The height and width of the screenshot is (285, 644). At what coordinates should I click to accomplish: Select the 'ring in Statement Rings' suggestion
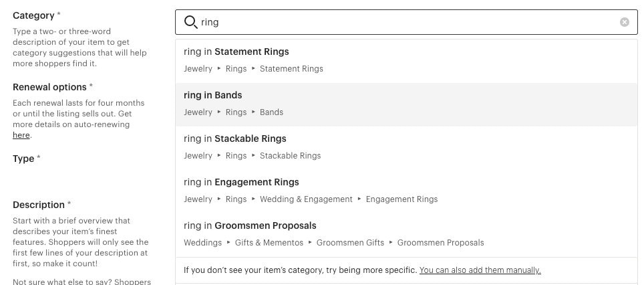pyautogui.click(x=407, y=61)
